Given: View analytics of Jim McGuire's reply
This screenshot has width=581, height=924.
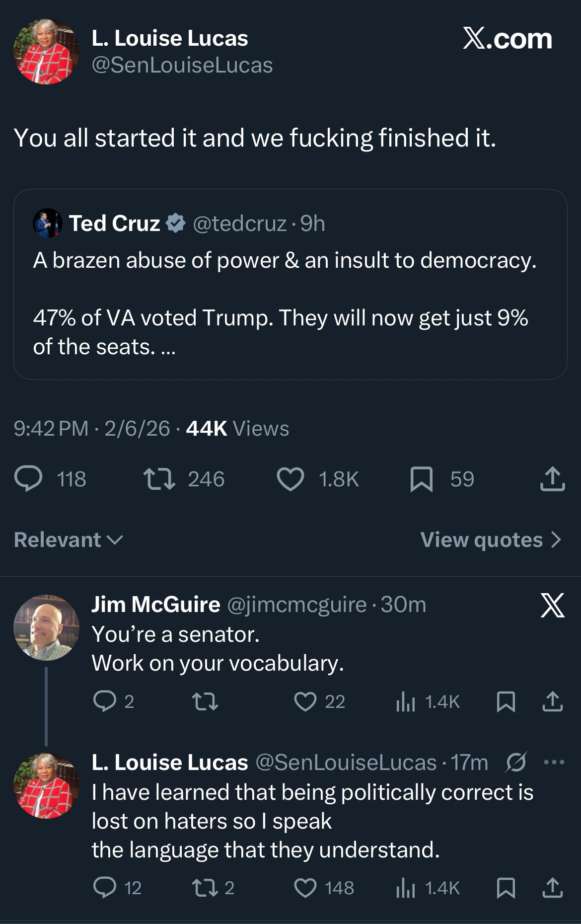Looking at the screenshot, I should [406, 701].
